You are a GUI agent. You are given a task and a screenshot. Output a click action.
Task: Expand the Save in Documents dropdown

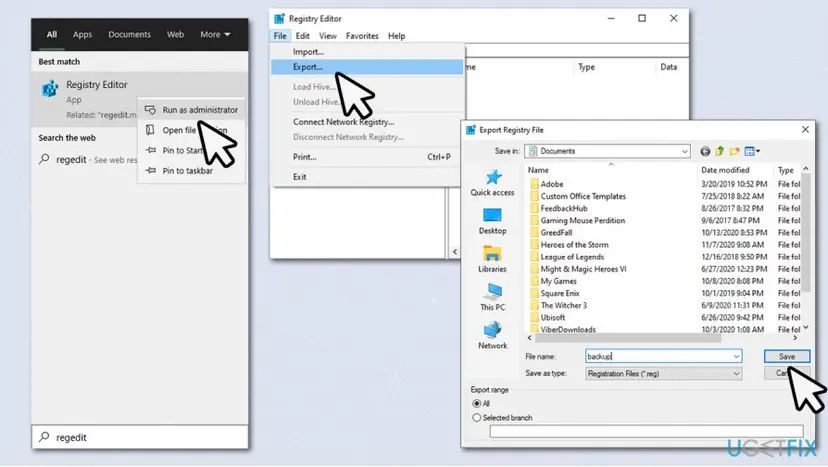pos(684,152)
